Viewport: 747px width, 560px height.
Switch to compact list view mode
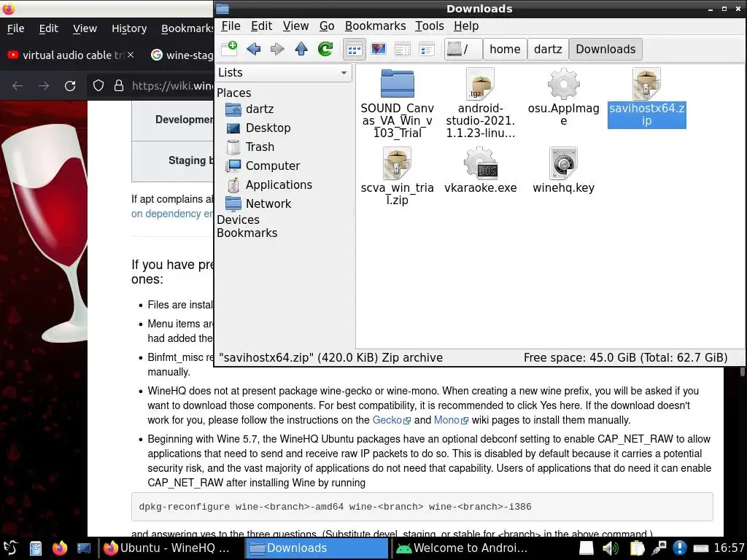[403, 49]
